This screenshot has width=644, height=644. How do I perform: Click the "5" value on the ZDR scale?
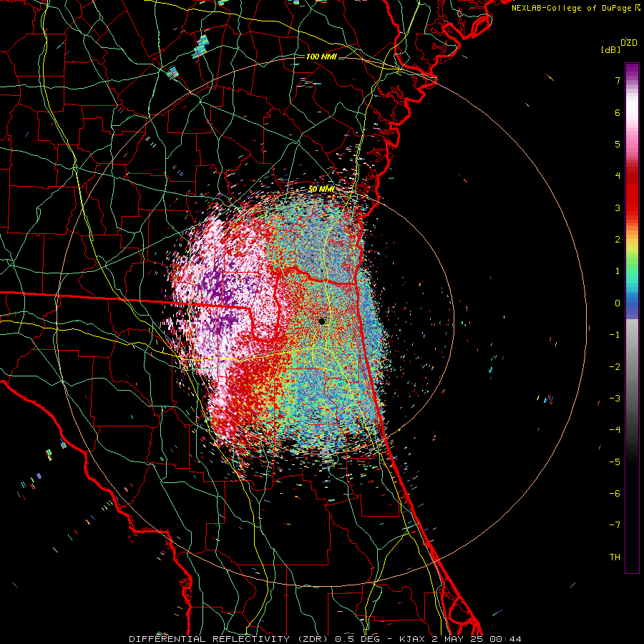pos(618,144)
